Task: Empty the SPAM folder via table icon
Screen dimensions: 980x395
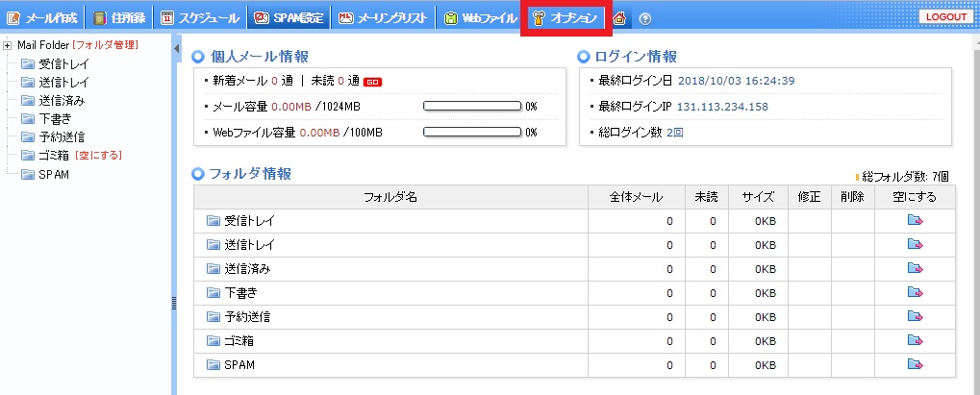Action: (x=915, y=365)
